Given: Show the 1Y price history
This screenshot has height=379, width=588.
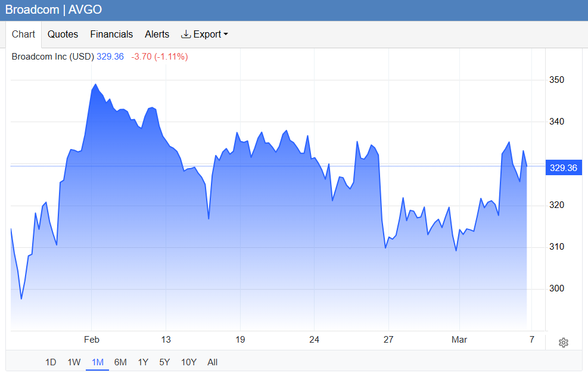Looking at the screenshot, I should click(143, 362).
